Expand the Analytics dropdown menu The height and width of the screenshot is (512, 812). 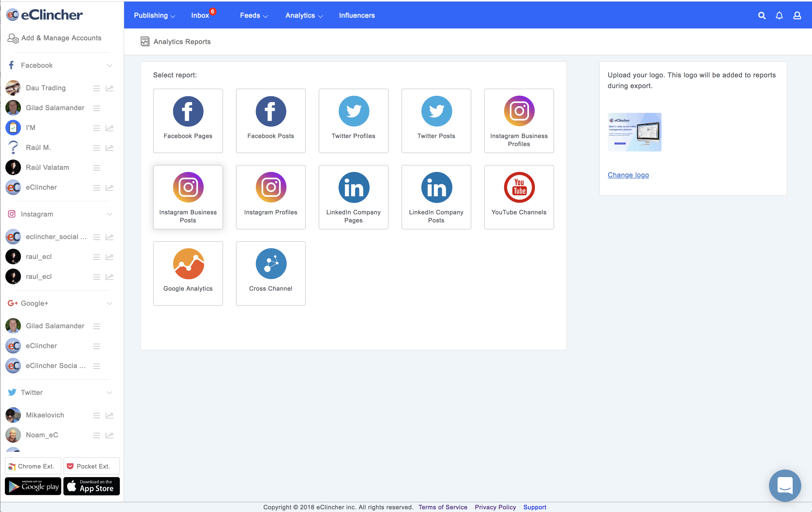tap(304, 16)
